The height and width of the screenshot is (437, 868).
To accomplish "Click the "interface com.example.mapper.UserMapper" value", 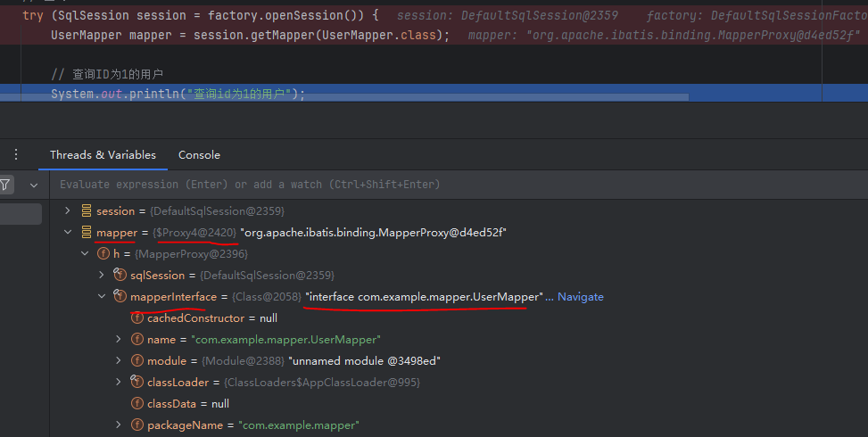I will pyautogui.click(x=424, y=297).
